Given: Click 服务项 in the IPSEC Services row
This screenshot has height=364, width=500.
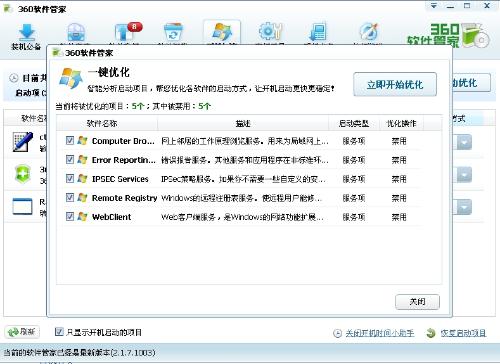Looking at the screenshot, I should [354, 179].
